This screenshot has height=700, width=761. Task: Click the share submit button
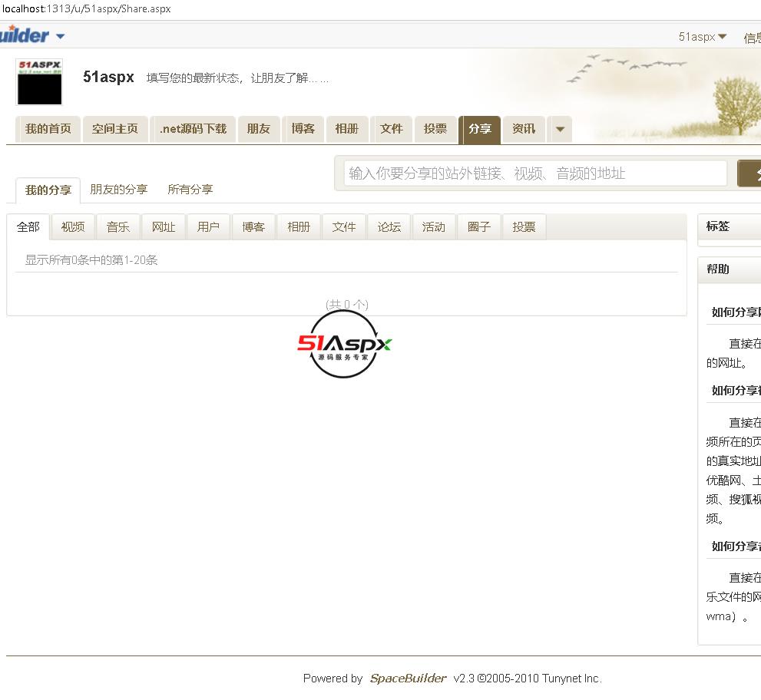pos(749,173)
